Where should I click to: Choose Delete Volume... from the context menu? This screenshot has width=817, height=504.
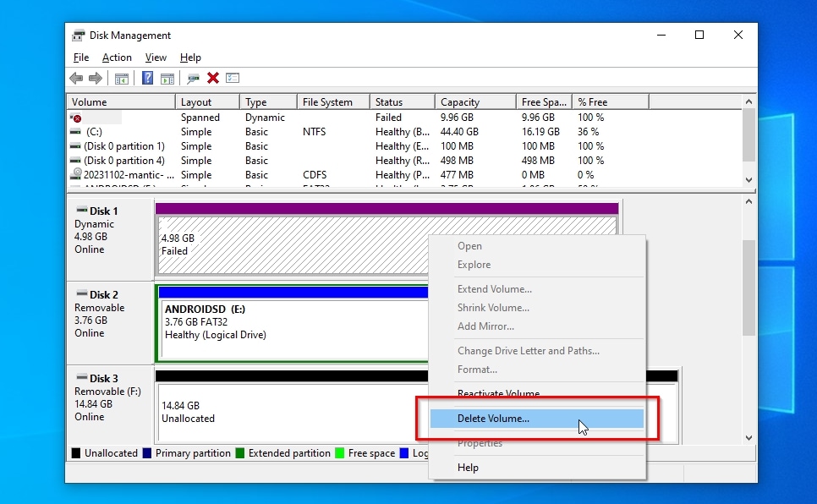[493, 419]
